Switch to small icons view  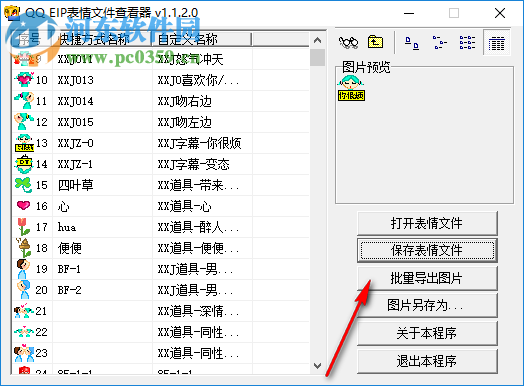pos(439,43)
